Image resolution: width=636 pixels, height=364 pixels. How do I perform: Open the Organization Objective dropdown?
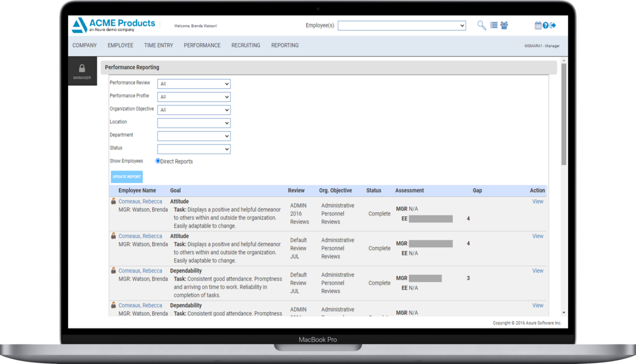tap(194, 110)
